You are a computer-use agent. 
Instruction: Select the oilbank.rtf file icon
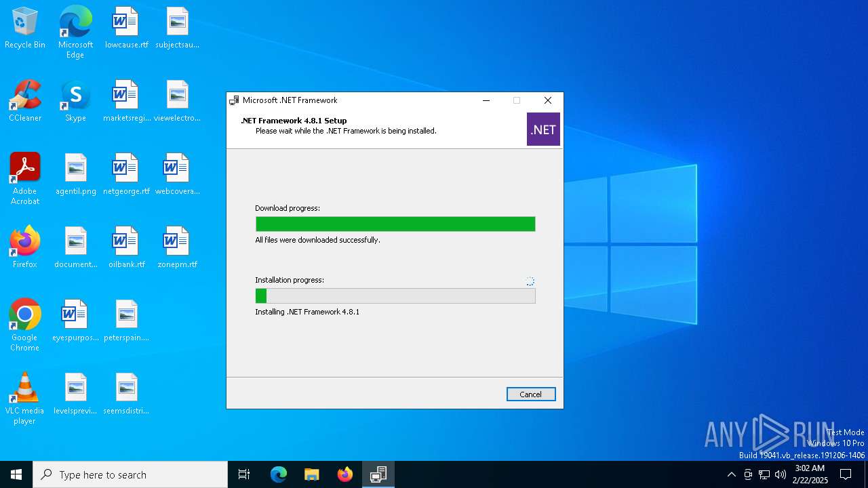[126, 248]
